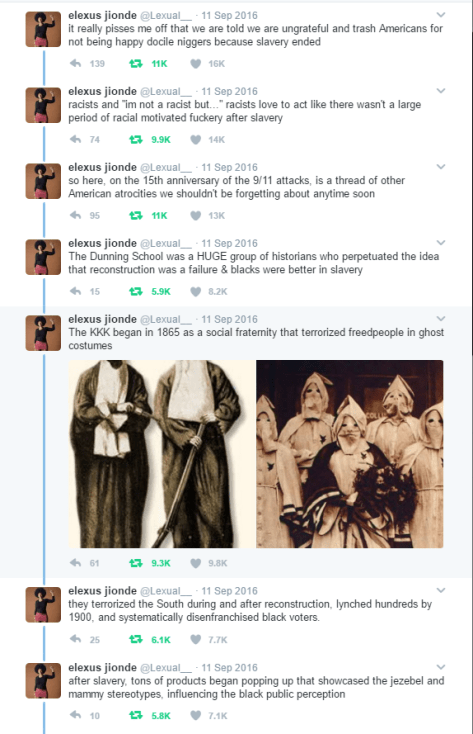Reply to the Dunning School tweet
This screenshot has height=734, width=473.
(x=75, y=291)
